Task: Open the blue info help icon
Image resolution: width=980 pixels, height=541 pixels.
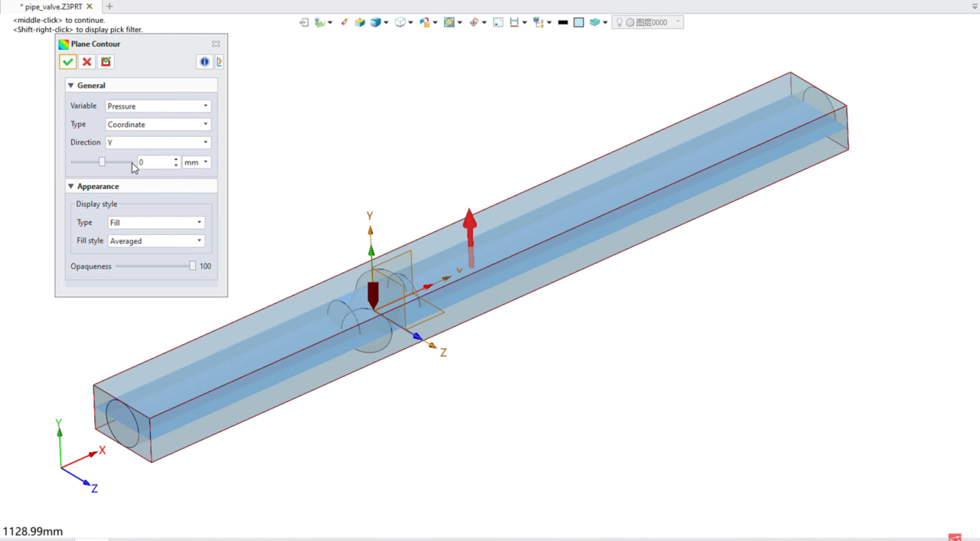Action: coord(204,62)
